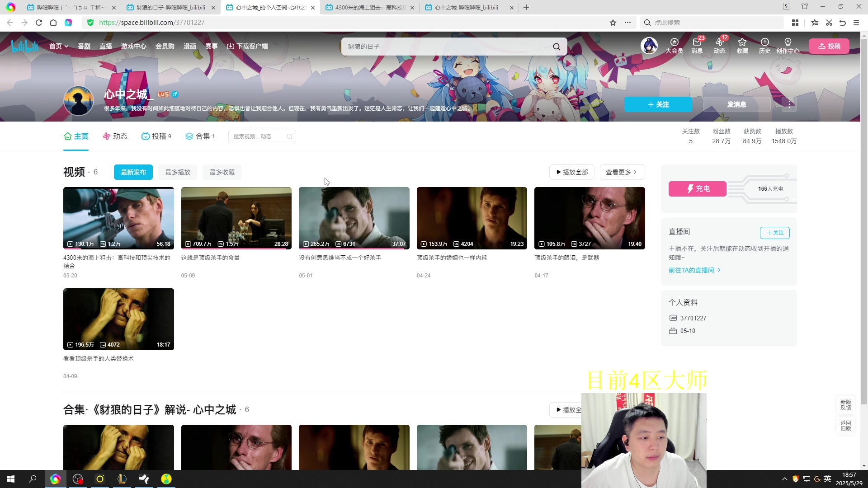Open 游戏中心 in the navigation bar
Image resolution: width=868 pixels, height=488 pixels.
[x=134, y=46]
